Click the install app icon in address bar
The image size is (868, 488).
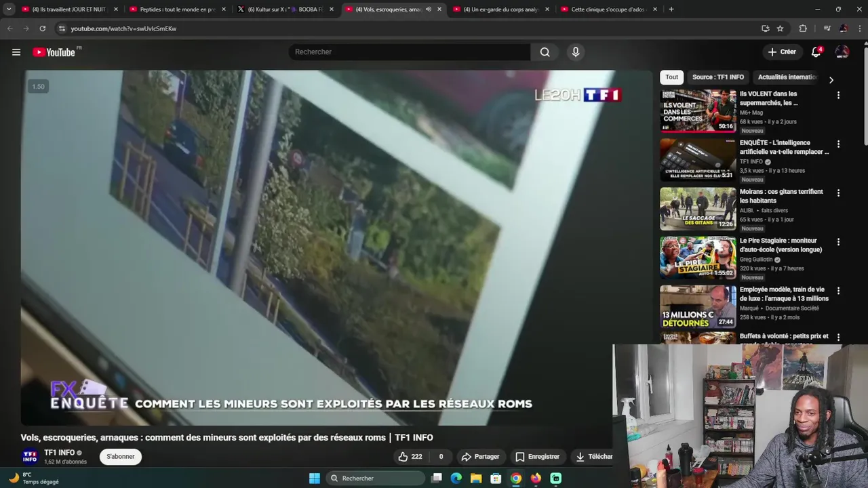(x=765, y=28)
